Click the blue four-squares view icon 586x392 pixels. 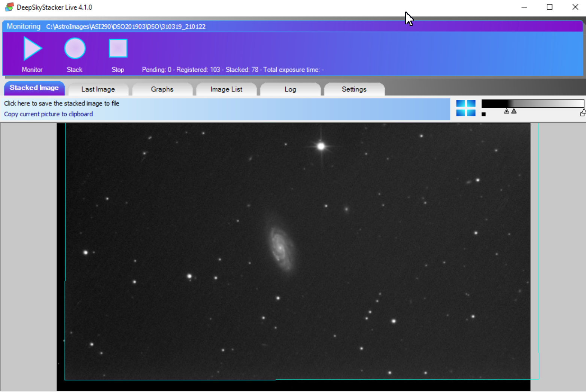click(x=466, y=108)
